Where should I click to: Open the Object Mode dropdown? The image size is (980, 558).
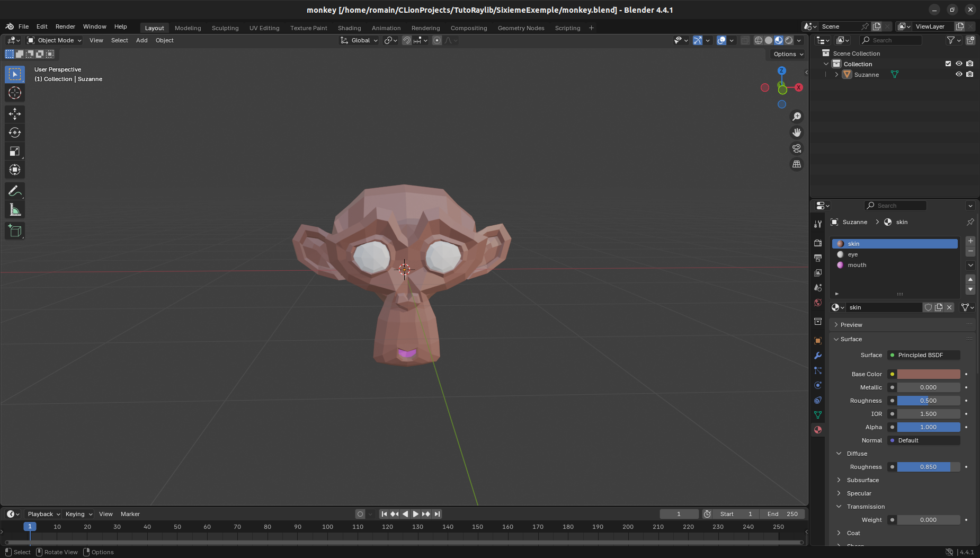[53, 40]
